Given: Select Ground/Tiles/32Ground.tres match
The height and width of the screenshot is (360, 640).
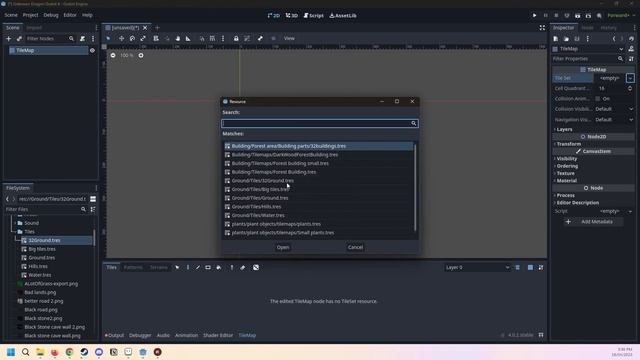Looking at the screenshot, I should [318, 180].
